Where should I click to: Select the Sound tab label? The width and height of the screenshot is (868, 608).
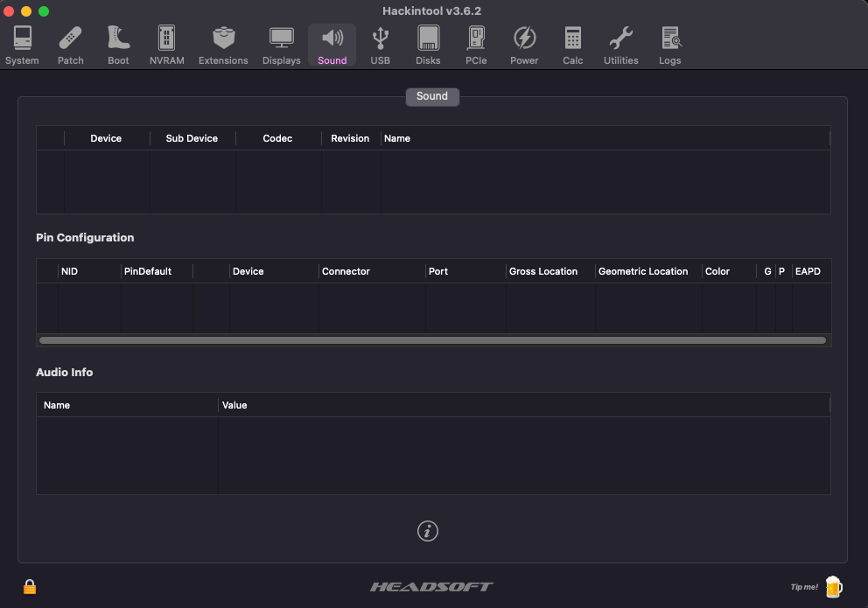432,96
